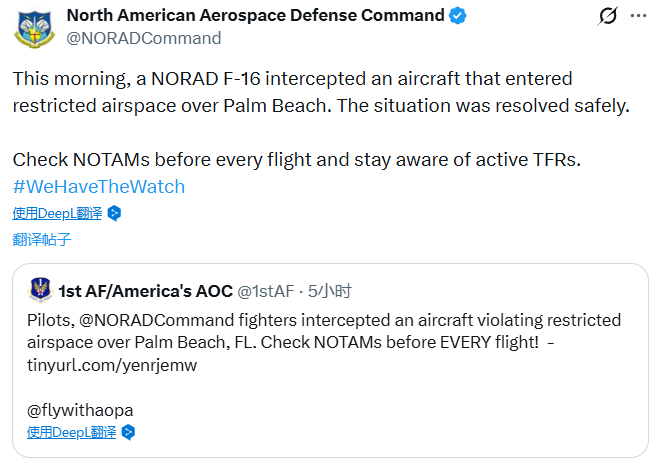
Task: Click the NORAD profile avatar
Action: [35, 27]
